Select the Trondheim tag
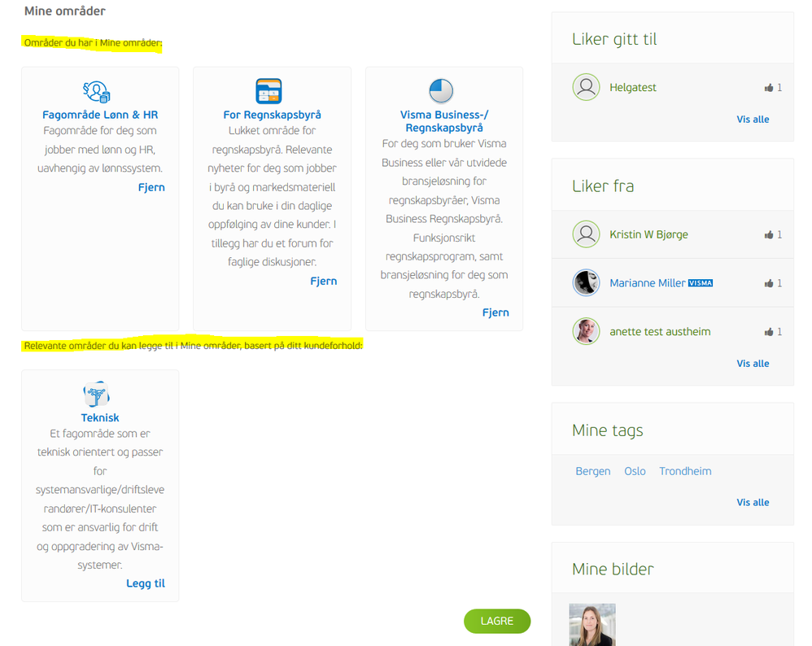Viewport: 812px width, 646px height. [685, 471]
